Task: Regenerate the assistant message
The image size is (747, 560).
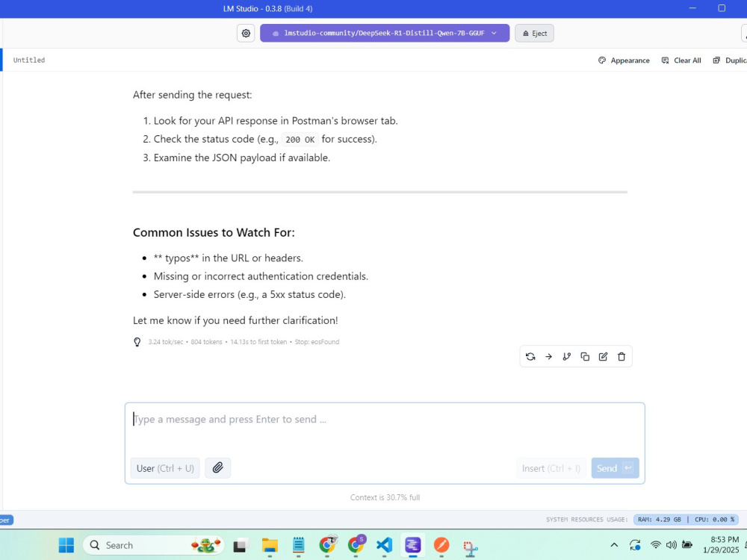Action: [x=530, y=357]
